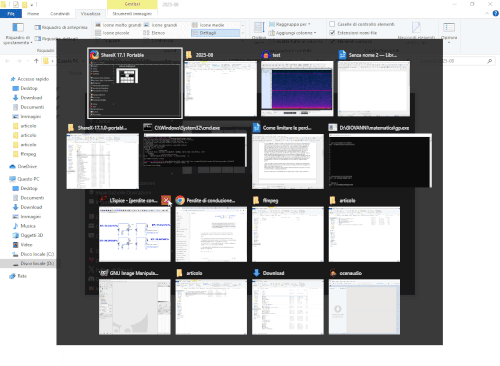The image size is (500, 366).
Task: Expand the Raggruppa per dropdown
Action: (x=290, y=24)
